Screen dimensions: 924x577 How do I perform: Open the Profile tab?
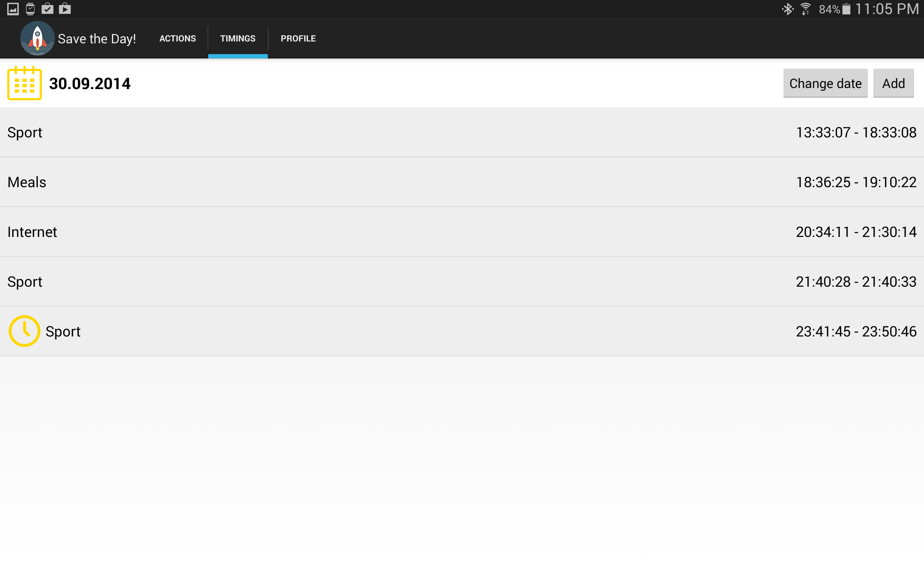pyautogui.click(x=298, y=39)
